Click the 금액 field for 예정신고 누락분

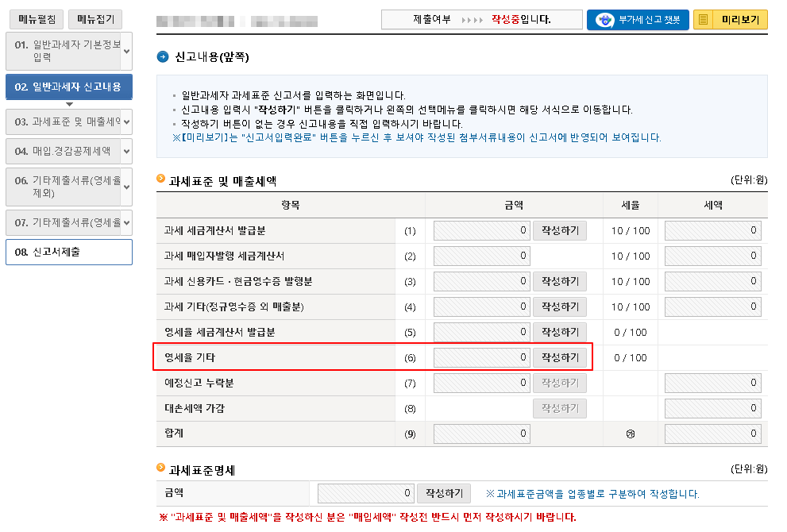(x=482, y=383)
